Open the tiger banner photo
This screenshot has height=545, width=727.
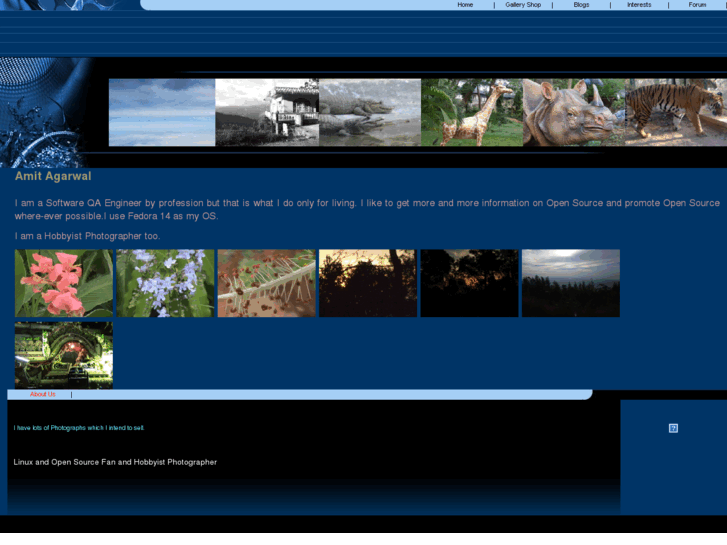[676, 112]
